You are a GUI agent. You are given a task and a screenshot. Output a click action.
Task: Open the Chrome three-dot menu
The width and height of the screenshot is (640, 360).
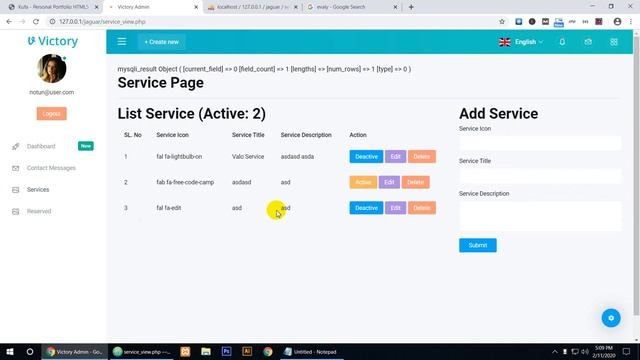(x=631, y=22)
